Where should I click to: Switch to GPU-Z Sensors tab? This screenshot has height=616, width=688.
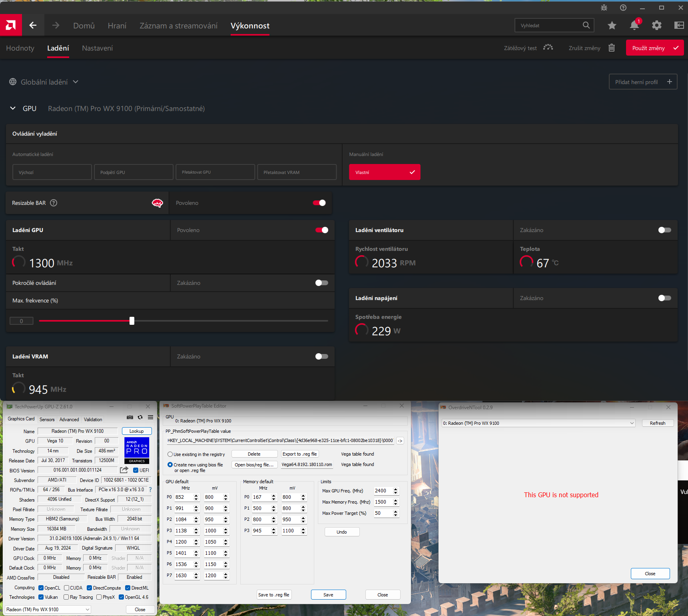(x=47, y=420)
